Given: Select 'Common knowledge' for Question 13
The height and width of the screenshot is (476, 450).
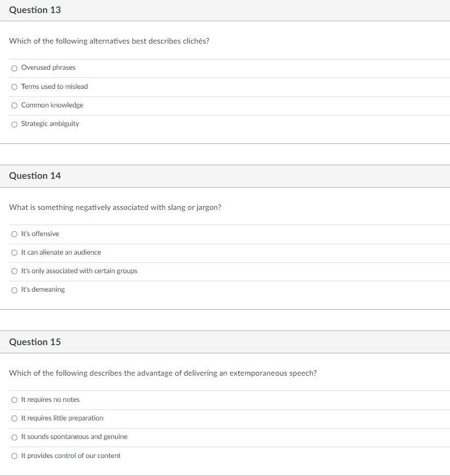Looking at the screenshot, I should click(14, 105).
